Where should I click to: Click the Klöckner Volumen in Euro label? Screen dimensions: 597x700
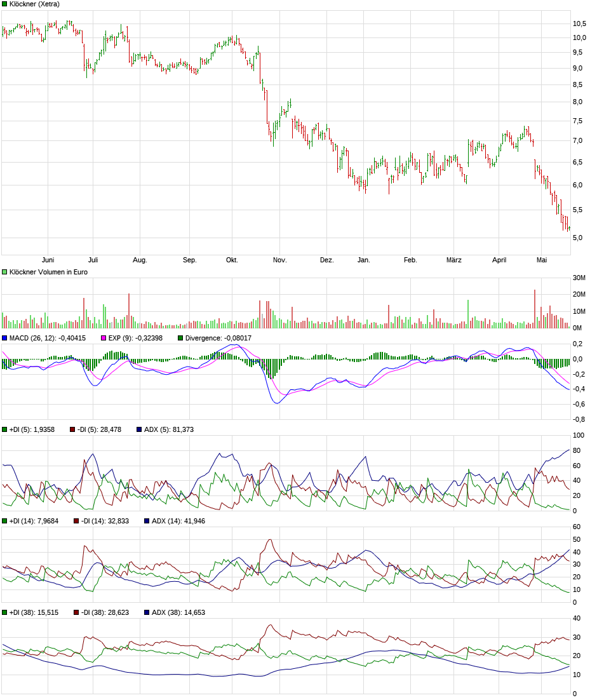48,272
